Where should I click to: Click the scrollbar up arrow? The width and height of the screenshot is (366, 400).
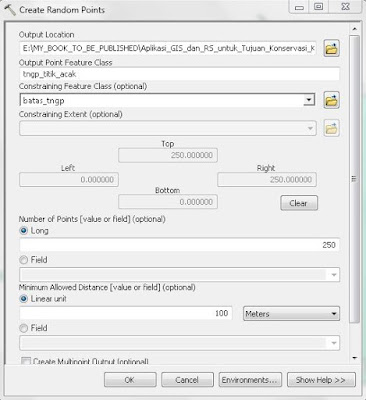point(354,29)
